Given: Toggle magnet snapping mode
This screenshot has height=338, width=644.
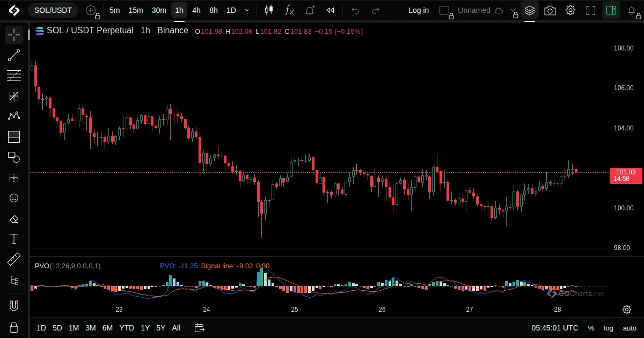Looking at the screenshot, I should (x=14, y=306).
